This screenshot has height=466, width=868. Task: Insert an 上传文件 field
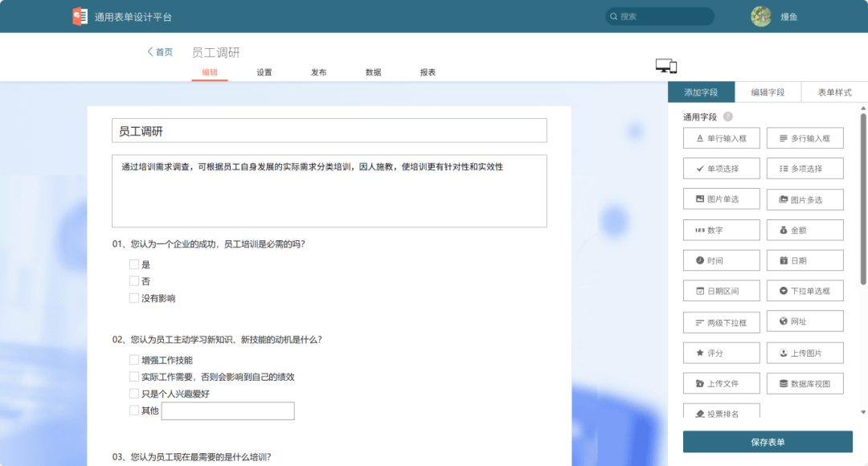tap(721, 382)
